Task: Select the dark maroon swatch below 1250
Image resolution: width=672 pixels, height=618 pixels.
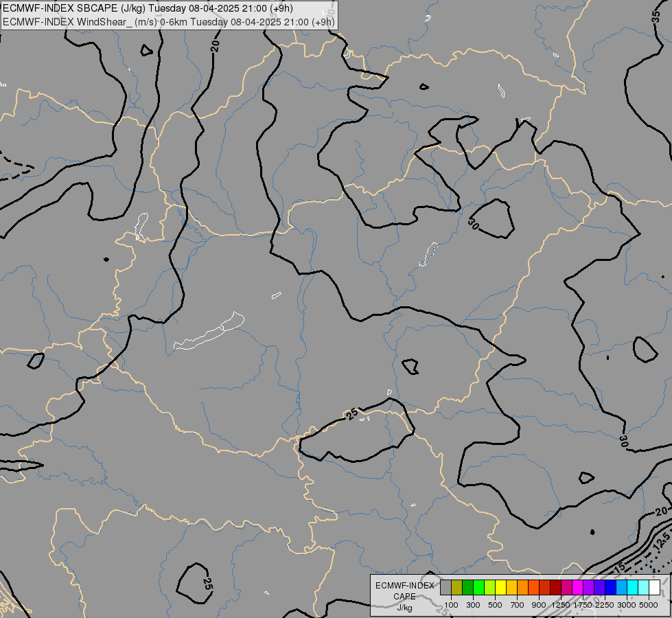Action: click(x=556, y=588)
